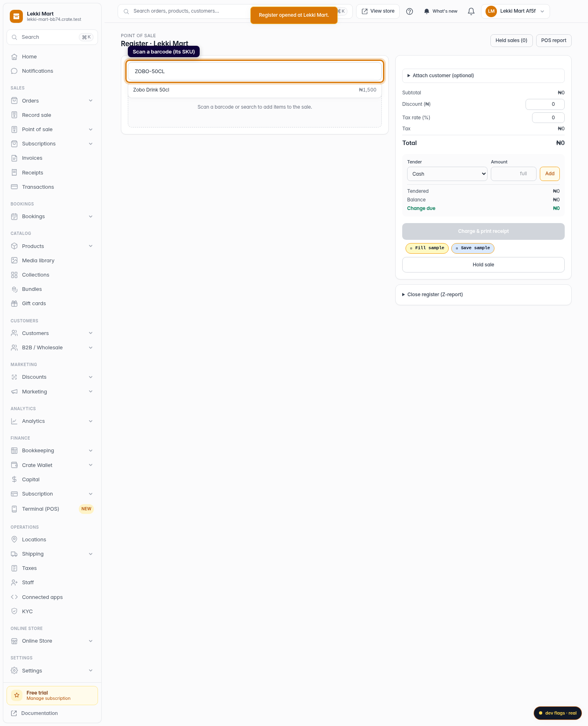Click the Held sales (0) button

pyautogui.click(x=511, y=40)
